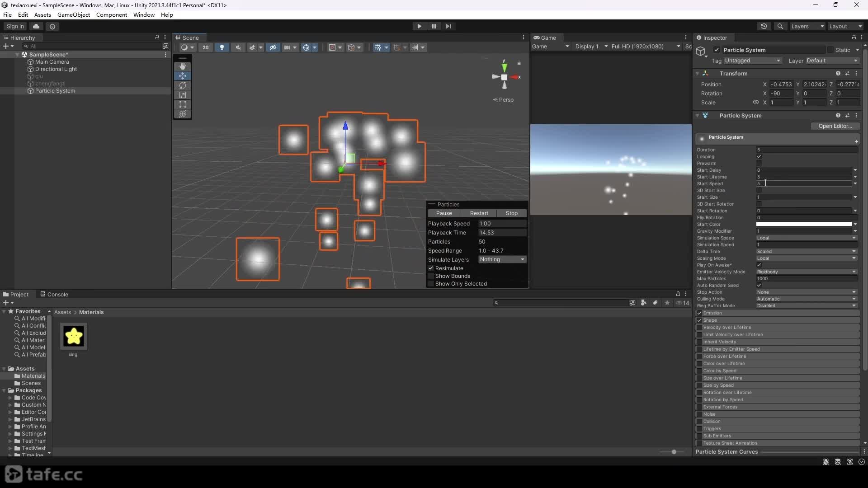Switch to the Console tab
The width and height of the screenshot is (868, 488).
coord(54,295)
